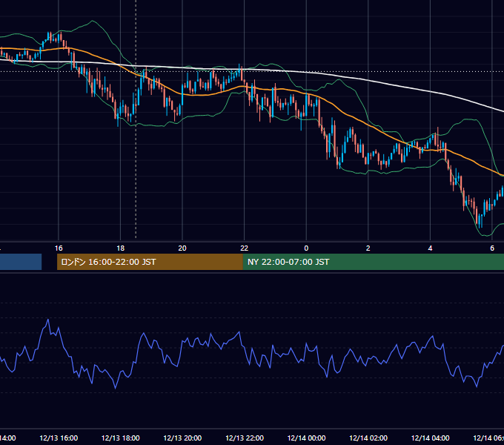Click the 22 hour label on the chart axis
Screen dimensions: 504x445
(245, 248)
